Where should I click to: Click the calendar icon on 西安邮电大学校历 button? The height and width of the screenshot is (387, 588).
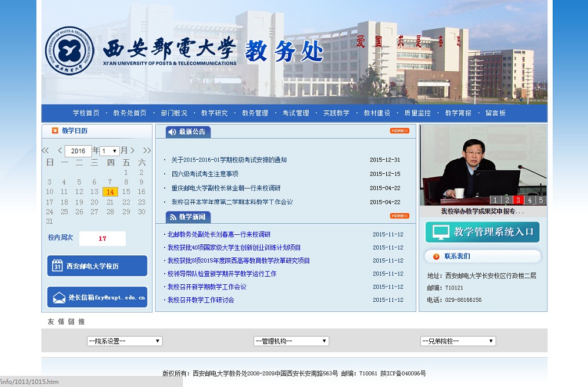click(57, 265)
